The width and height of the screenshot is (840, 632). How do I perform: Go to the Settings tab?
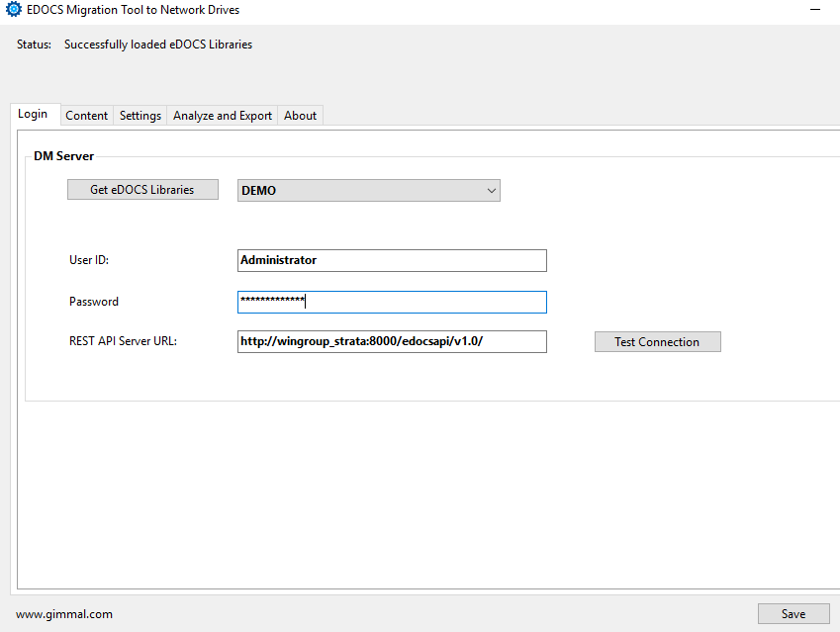[140, 116]
